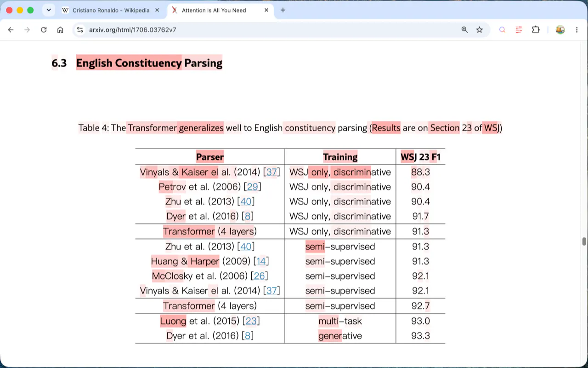Close the Cristiano Ronaldo Wikipedia tab

pos(157,10)
